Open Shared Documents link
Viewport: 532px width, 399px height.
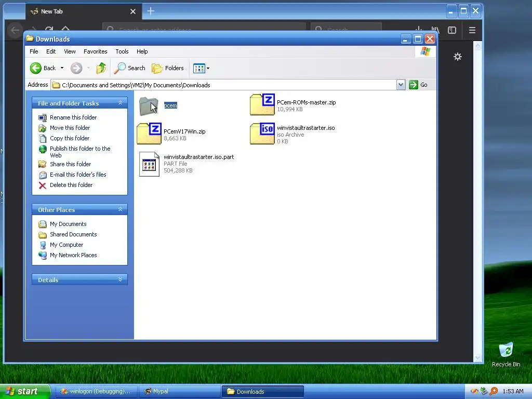[73, 234]
